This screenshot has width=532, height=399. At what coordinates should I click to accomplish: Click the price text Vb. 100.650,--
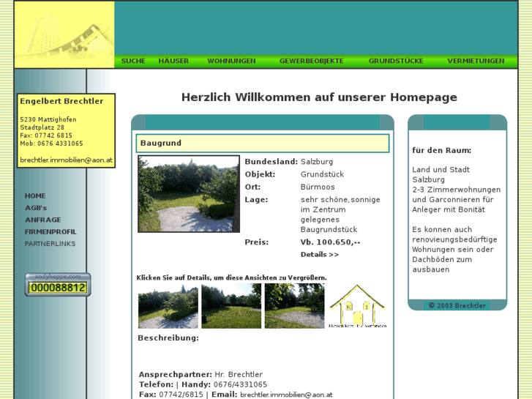click(330, 242)
